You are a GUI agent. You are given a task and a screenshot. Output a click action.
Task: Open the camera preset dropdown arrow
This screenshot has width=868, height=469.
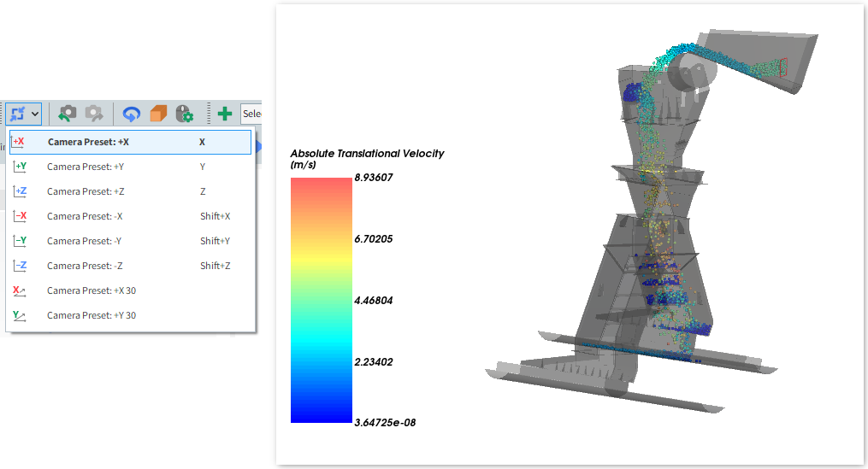[x=35, y=113]
